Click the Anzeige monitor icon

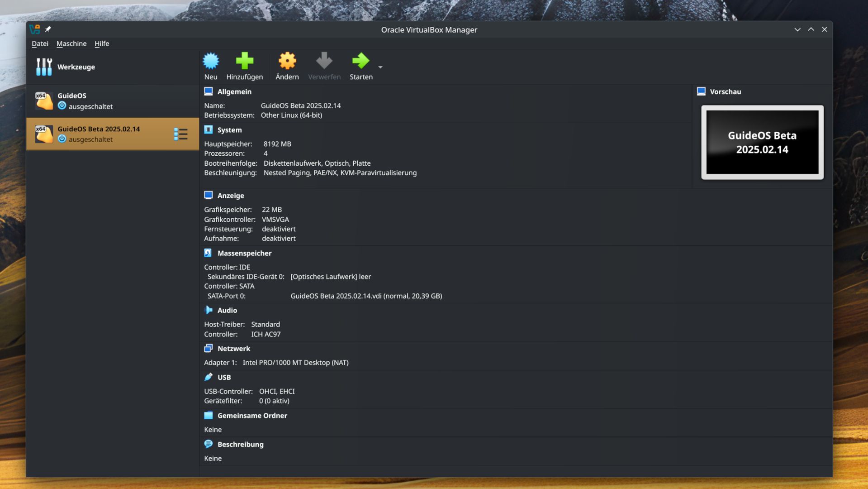[209, 195]
